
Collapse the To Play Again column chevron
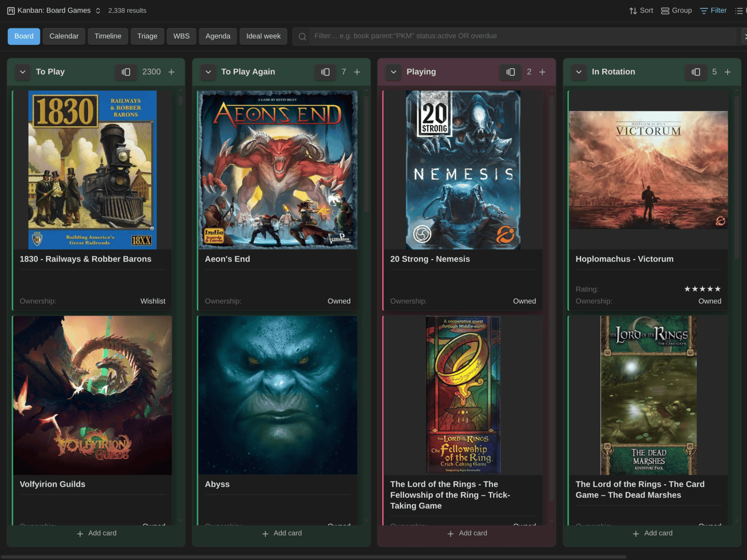(x=208, y=72)
